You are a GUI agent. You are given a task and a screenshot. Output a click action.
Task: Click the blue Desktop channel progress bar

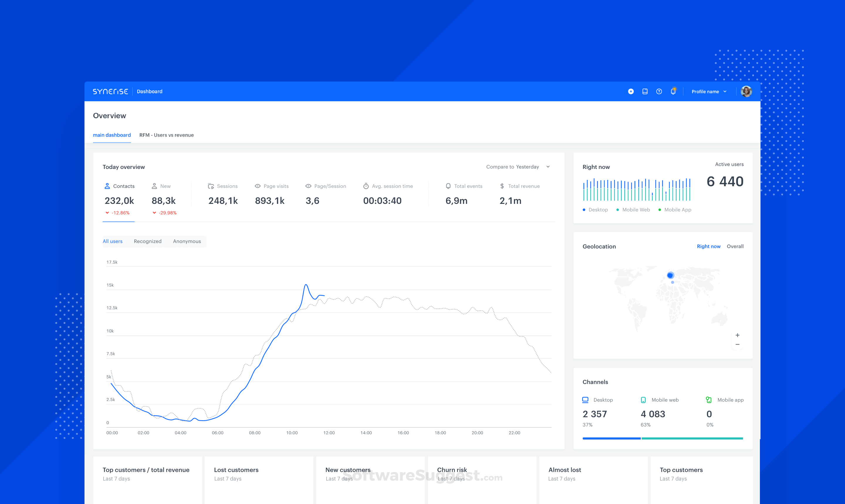(x=611, y=439)
